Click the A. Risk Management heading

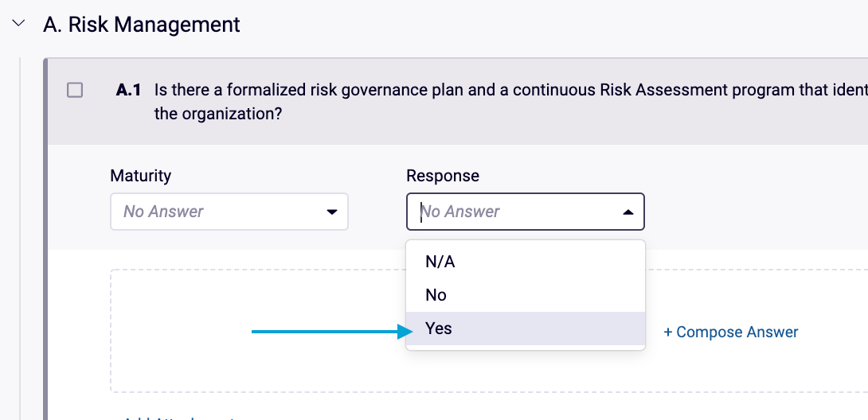(142, 25)
